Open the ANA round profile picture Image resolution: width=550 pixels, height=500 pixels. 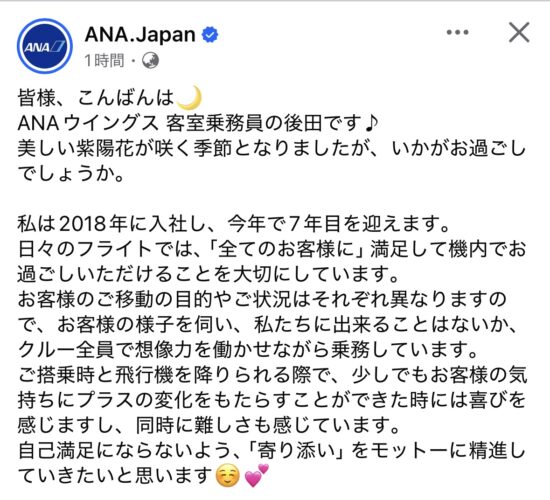pos(45,46)
